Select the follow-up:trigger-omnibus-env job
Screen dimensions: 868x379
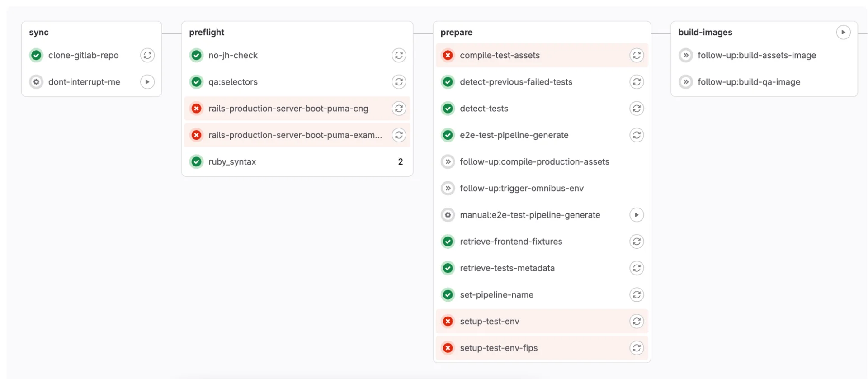click(522, 188)
